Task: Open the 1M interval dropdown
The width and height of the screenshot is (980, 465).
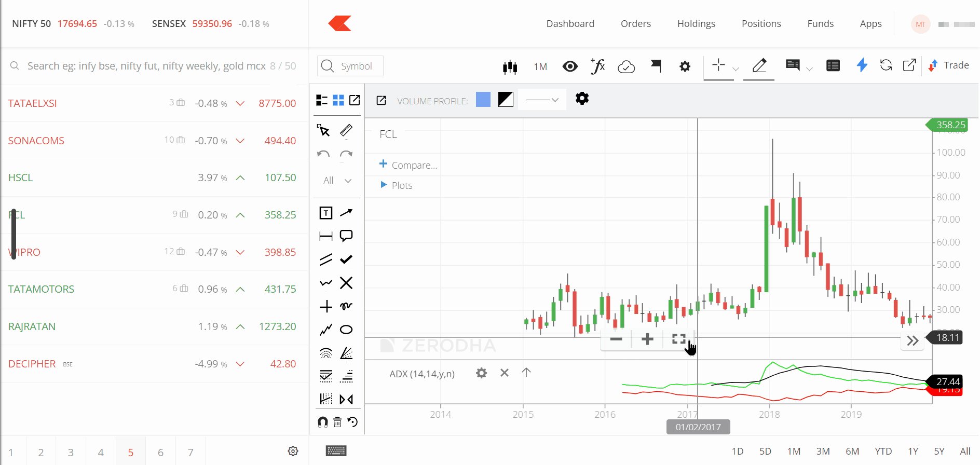Action: tap(540, 67)
